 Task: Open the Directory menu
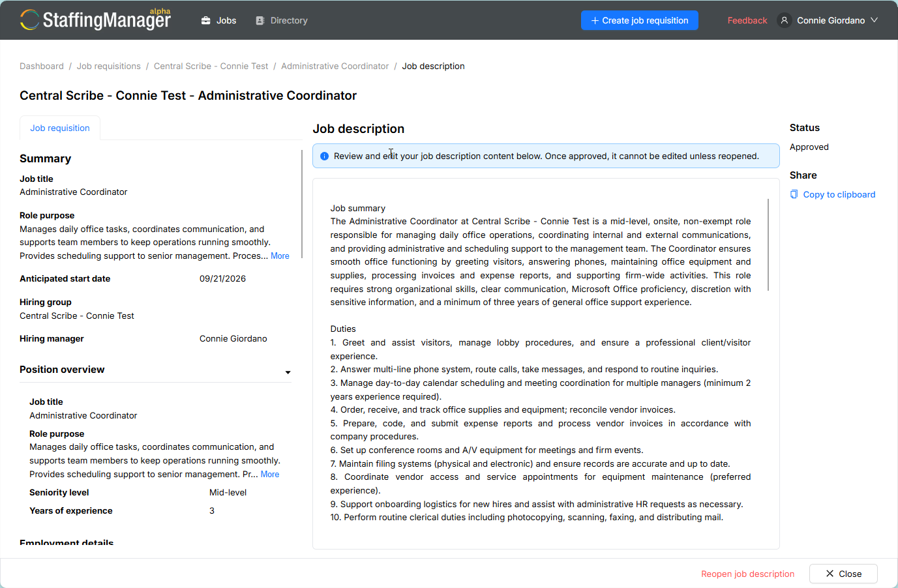click(282, 21)
